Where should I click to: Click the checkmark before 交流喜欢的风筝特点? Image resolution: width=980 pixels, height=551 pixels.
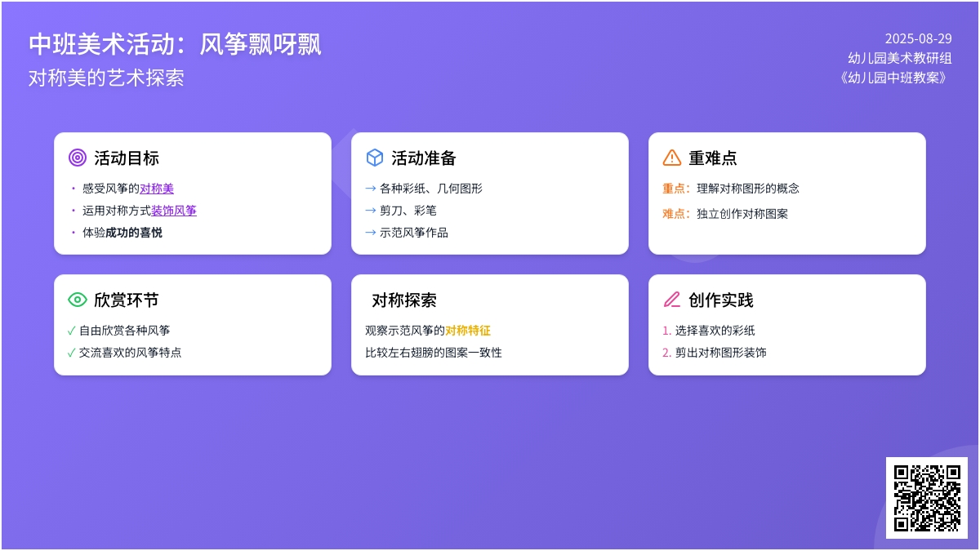(x=72, y=353)
